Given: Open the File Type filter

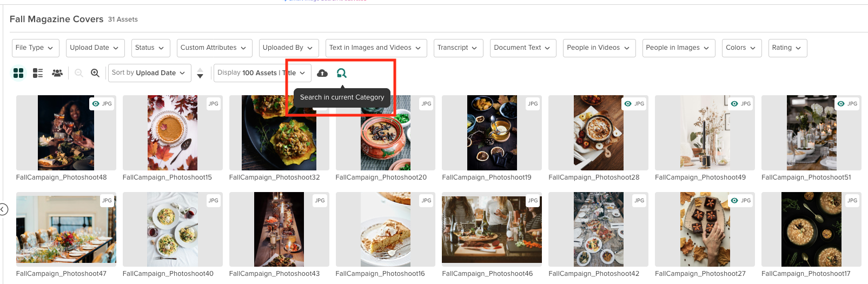Looking at the screenshot, I should coord(36,48).
